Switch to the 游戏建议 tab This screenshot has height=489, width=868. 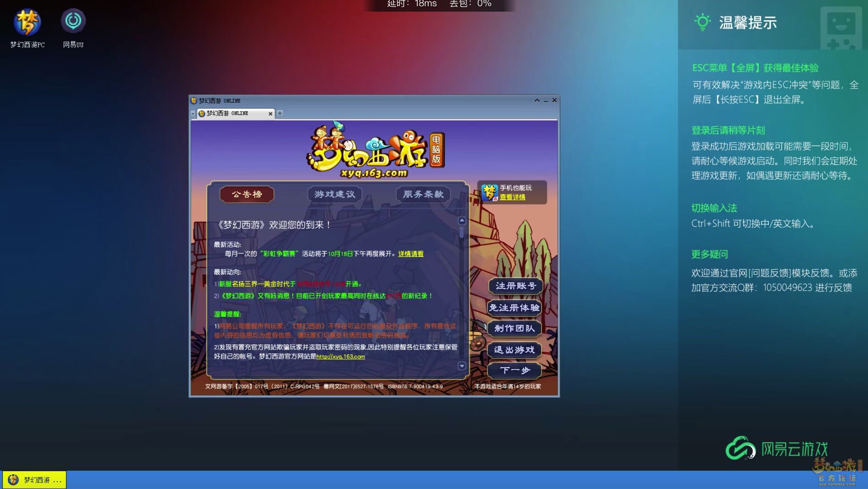click(335, 194)
